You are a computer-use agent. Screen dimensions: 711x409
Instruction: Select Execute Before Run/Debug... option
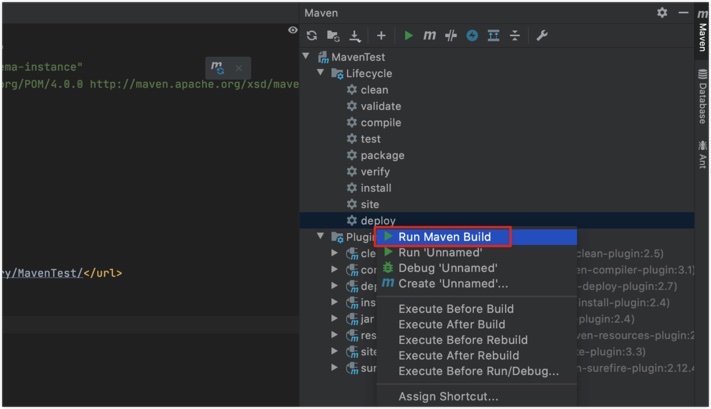477,371
